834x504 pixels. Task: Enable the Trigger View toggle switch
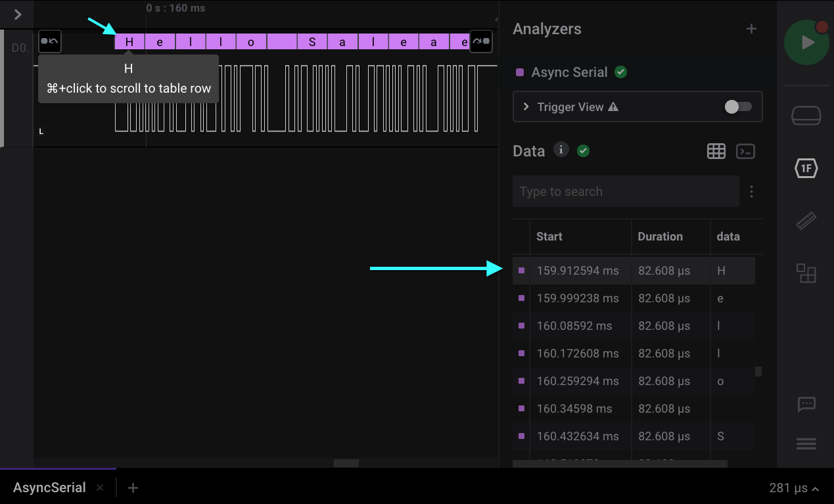pyautogui.click(x=737, y=106)
